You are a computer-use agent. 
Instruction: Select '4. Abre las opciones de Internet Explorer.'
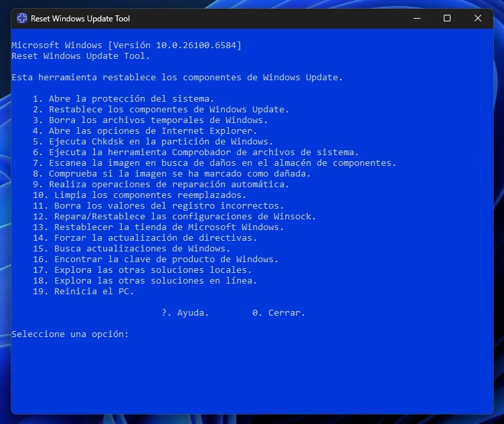click(x=145, y=130)
